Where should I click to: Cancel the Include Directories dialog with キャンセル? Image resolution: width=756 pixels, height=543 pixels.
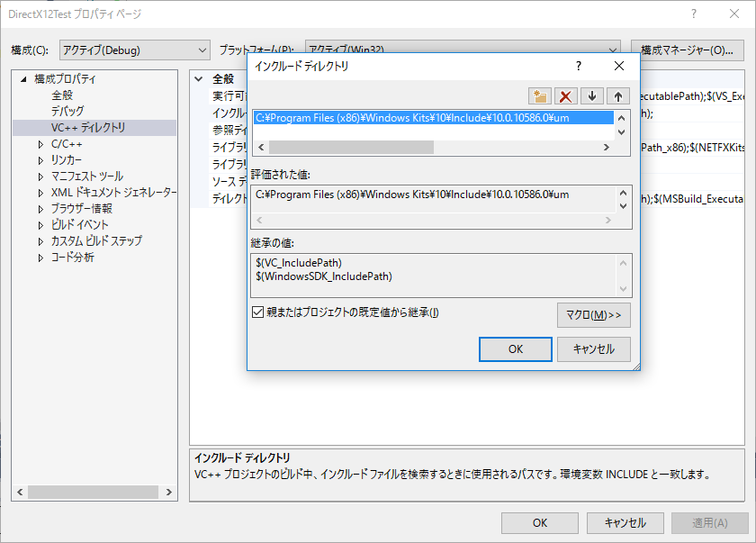pos(593,349)
